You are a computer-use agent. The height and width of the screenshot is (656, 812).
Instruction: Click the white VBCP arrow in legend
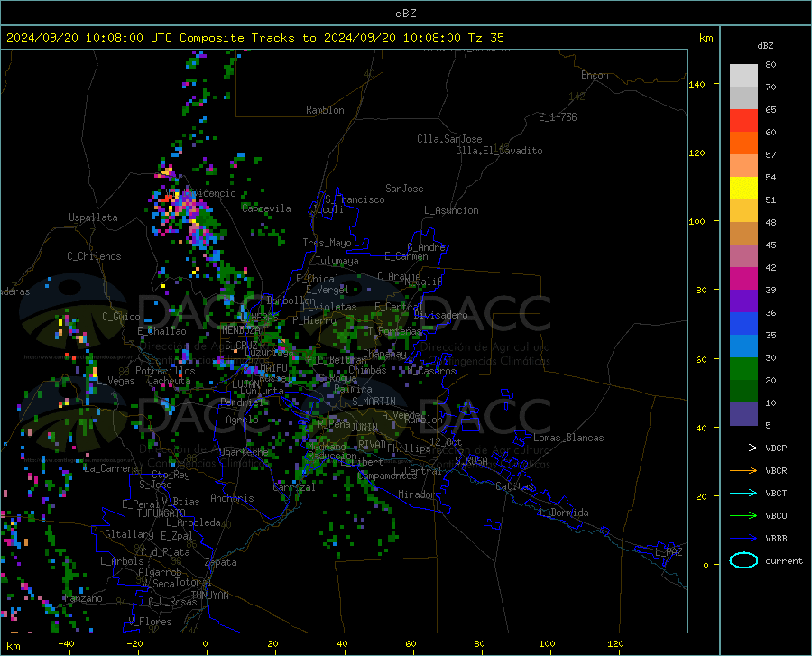(x=743, y=448)
